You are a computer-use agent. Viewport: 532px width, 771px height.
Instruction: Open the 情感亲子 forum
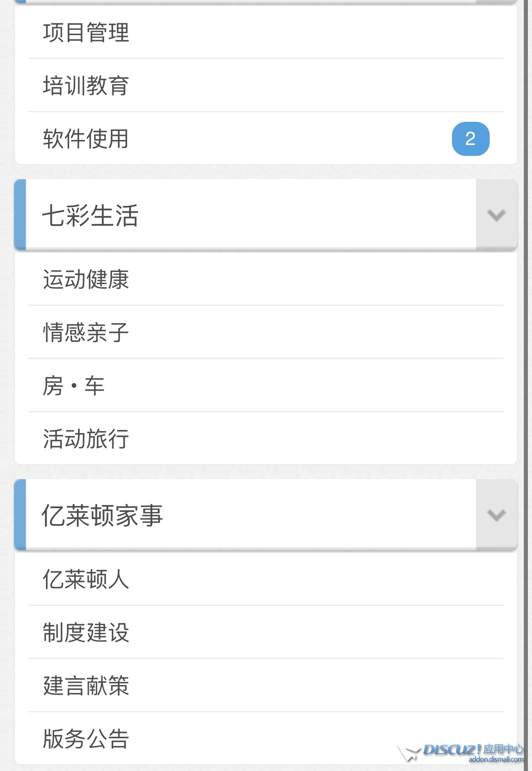(x=86, y=332)
